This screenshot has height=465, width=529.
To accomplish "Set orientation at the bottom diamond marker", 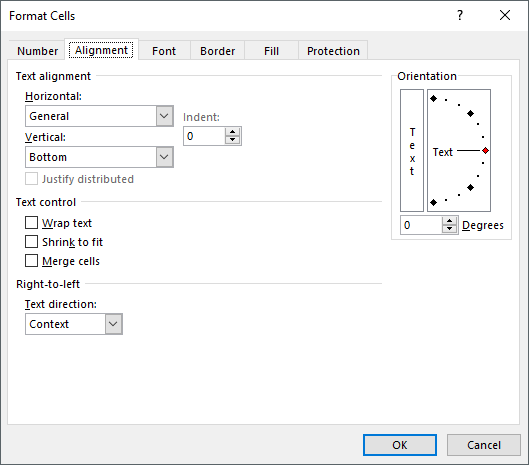I will tap(434, 202).
